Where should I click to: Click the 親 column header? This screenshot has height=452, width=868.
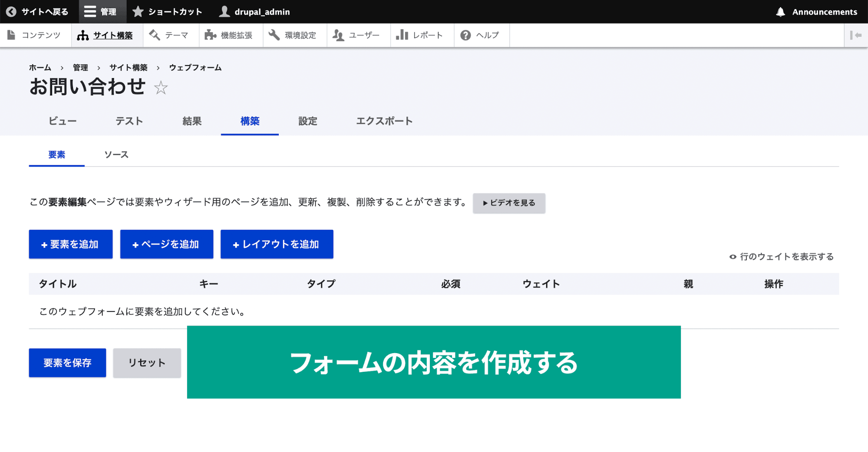(688, 284)
